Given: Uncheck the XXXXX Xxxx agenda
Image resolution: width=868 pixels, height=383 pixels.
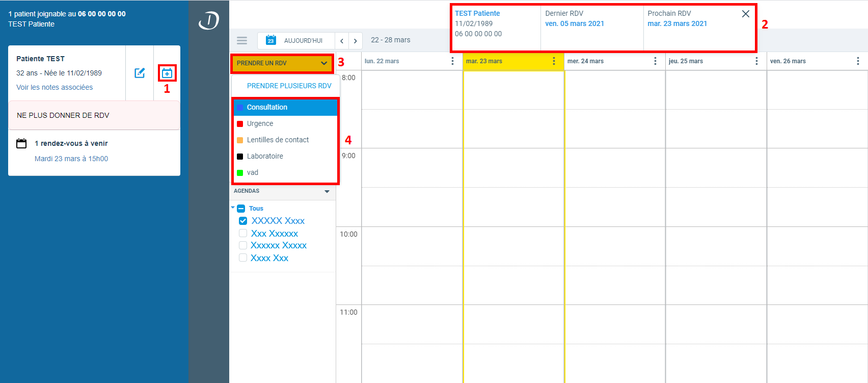Looking at the screenshot, I should (243, 221).
